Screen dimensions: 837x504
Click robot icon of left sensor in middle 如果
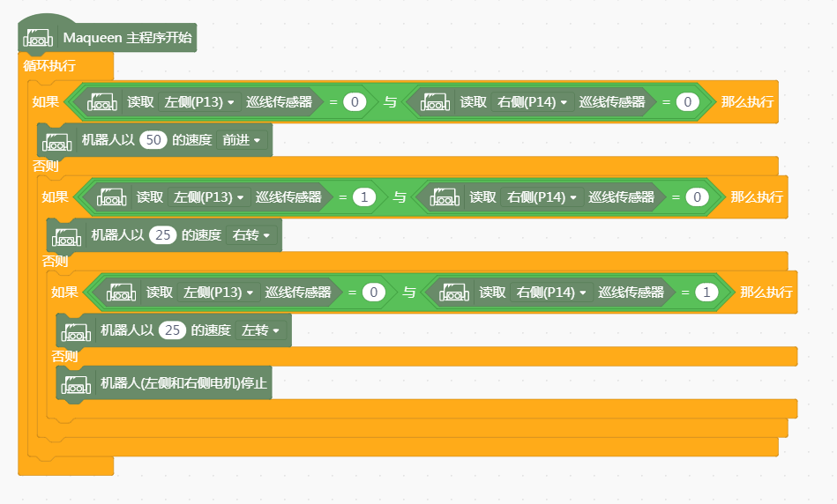point(111,197)
